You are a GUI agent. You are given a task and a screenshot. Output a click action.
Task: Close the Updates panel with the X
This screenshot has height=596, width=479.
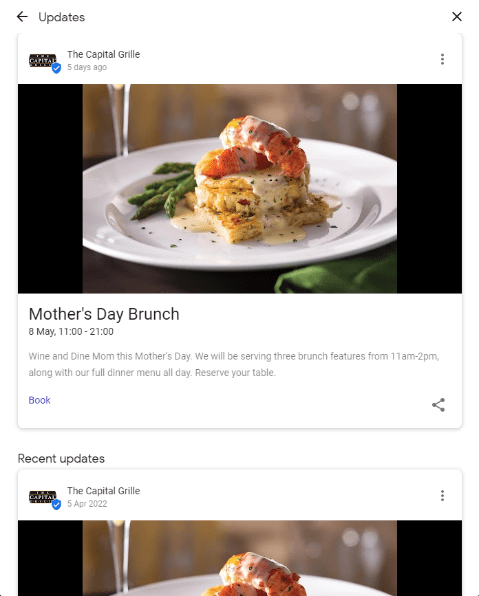(457, 17)
